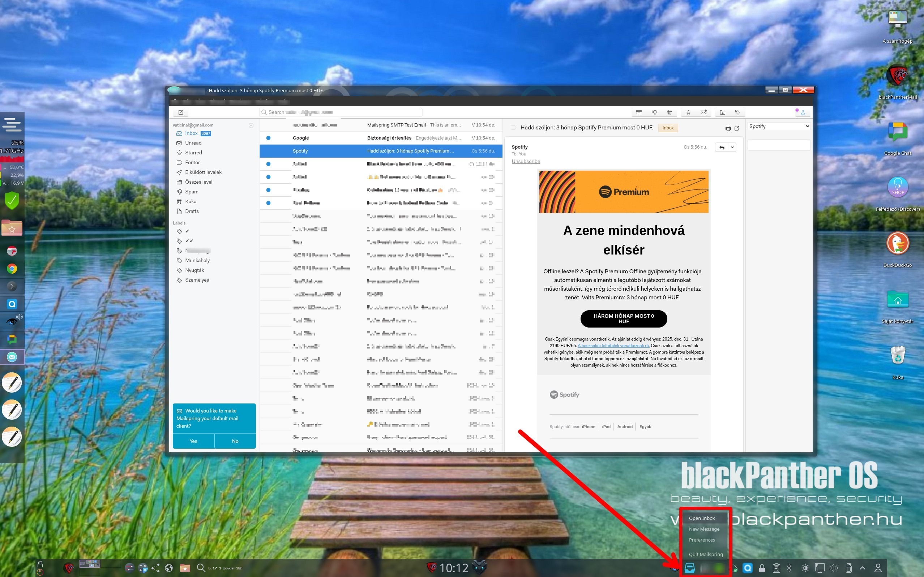Screen dimensions: 924x577
Task: Mark the email as spam
Action: pos(654,112)
